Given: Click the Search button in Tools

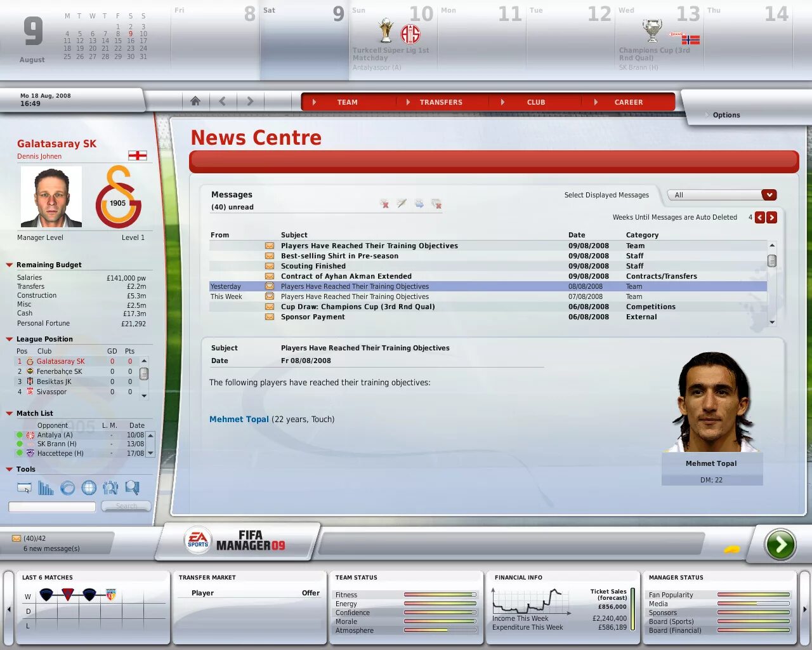Looking at the screenshot, I should [126, 506].
